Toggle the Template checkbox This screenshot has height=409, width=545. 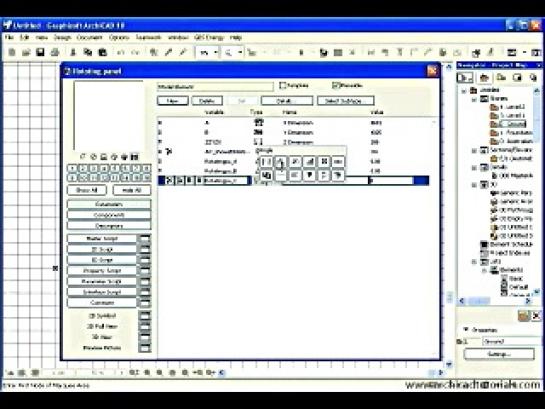coord(283,85)
